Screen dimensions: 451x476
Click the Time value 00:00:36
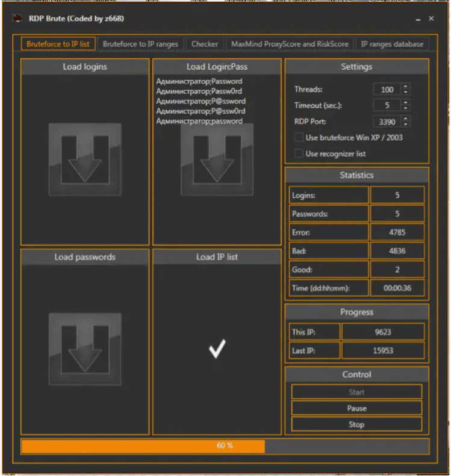coord(397,288)
